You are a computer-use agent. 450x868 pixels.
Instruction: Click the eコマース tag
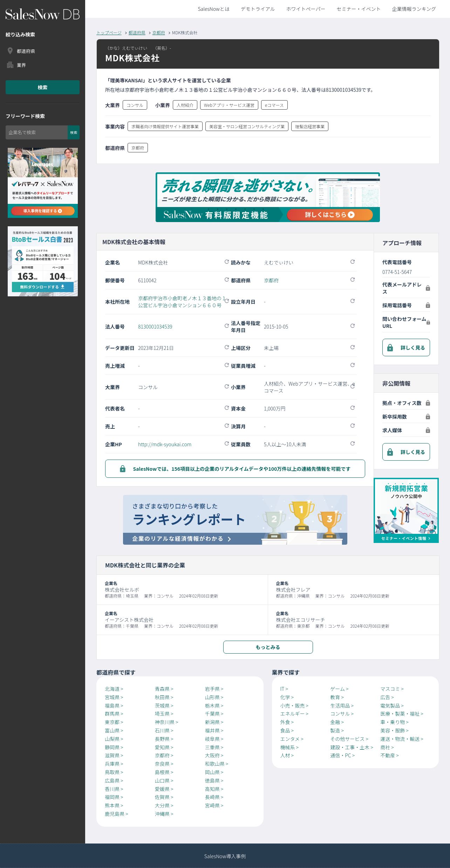point(274,105)
